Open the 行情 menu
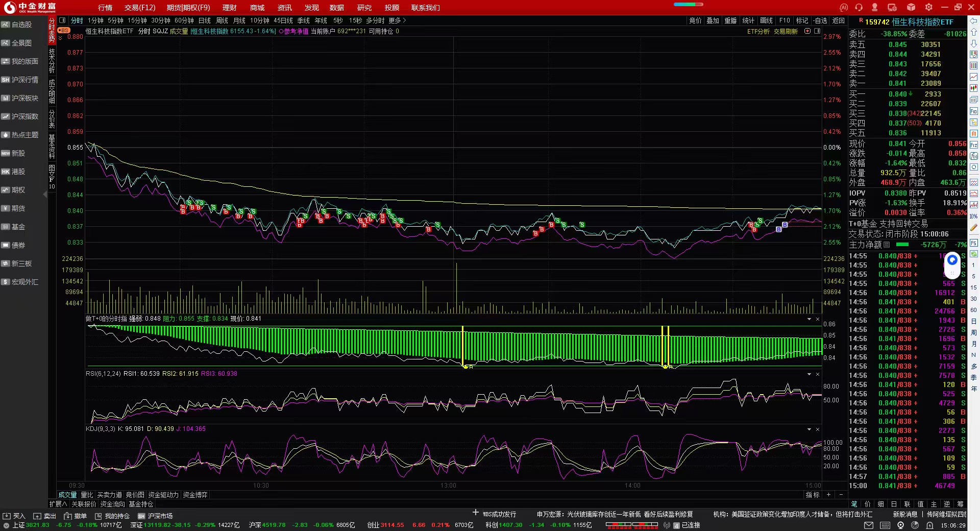980x531 pixels. point(105,8)
